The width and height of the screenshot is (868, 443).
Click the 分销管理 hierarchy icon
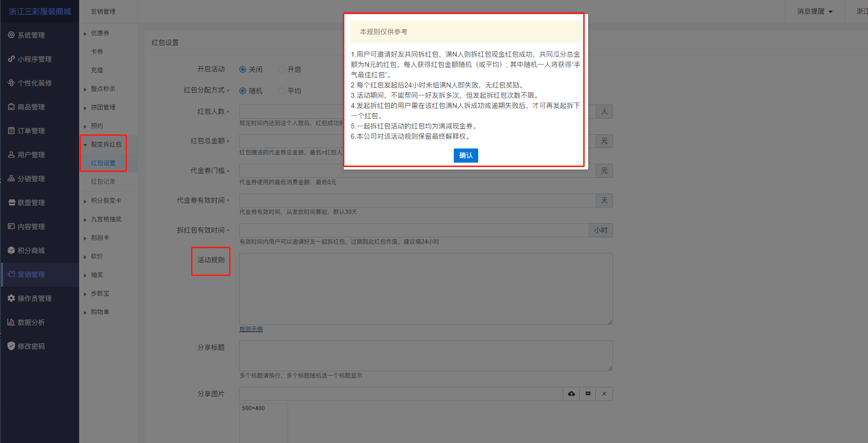pyautogui.click(x=11, y=178)
